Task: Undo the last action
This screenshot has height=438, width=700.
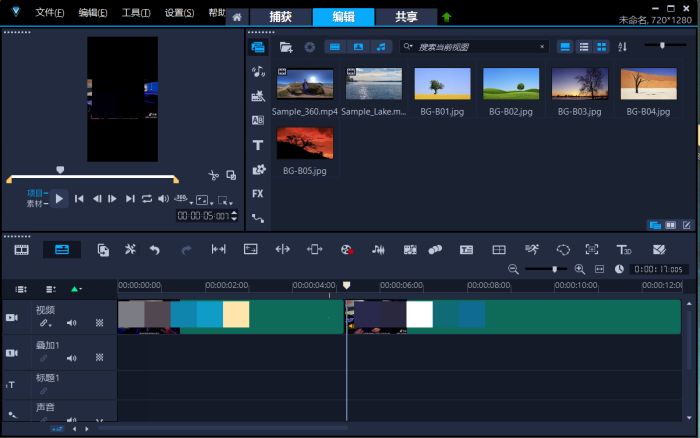Action: 155,250
